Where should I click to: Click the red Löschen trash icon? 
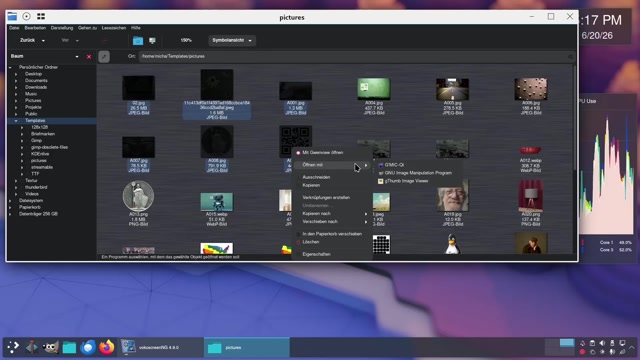pos(298,242)
